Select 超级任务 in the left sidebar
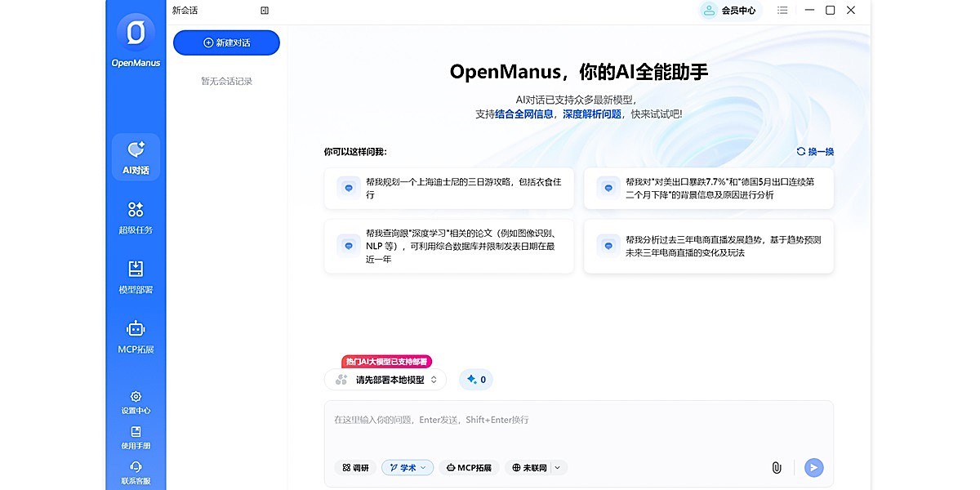This screenshot has height=490, width=980. pyautogui.click(x=136, y=216)
